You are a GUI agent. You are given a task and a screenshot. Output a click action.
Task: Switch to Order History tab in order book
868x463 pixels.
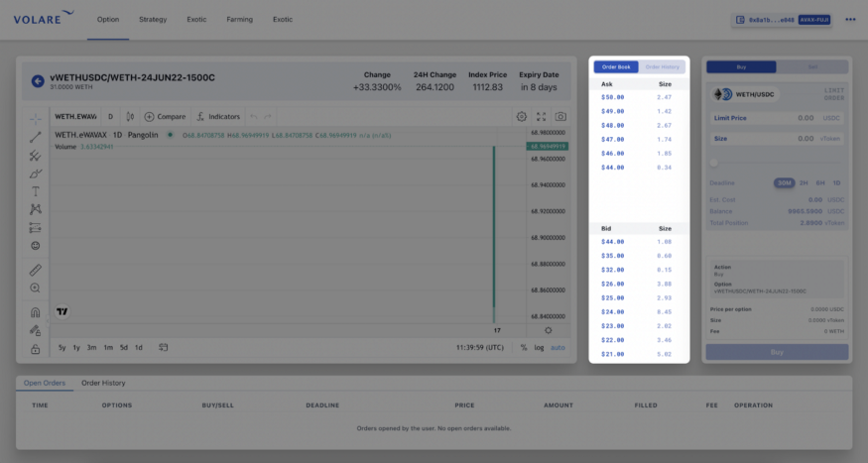[662, 67]
